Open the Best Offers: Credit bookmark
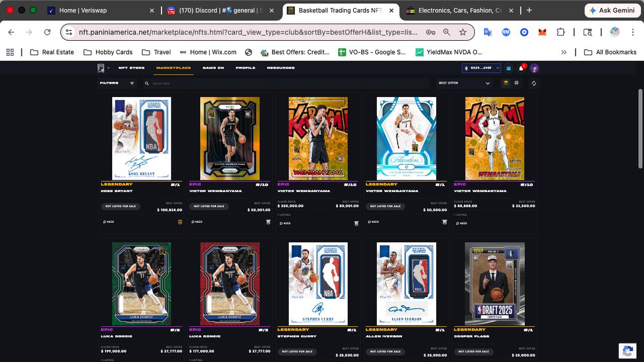 (x=295, y=52)
